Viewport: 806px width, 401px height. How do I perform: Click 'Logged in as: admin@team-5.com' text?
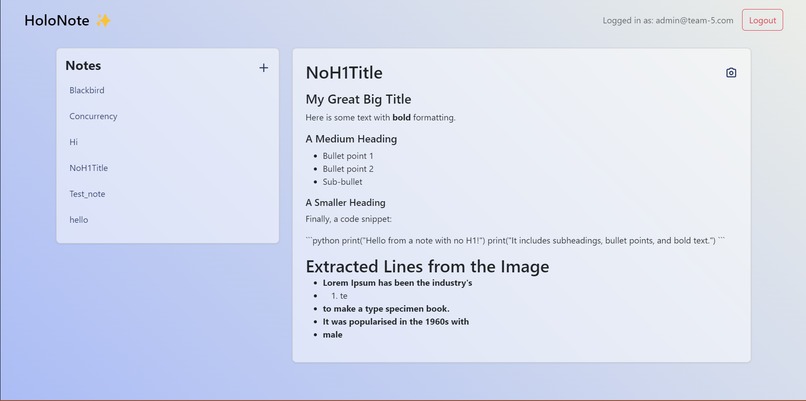(668, 21)
